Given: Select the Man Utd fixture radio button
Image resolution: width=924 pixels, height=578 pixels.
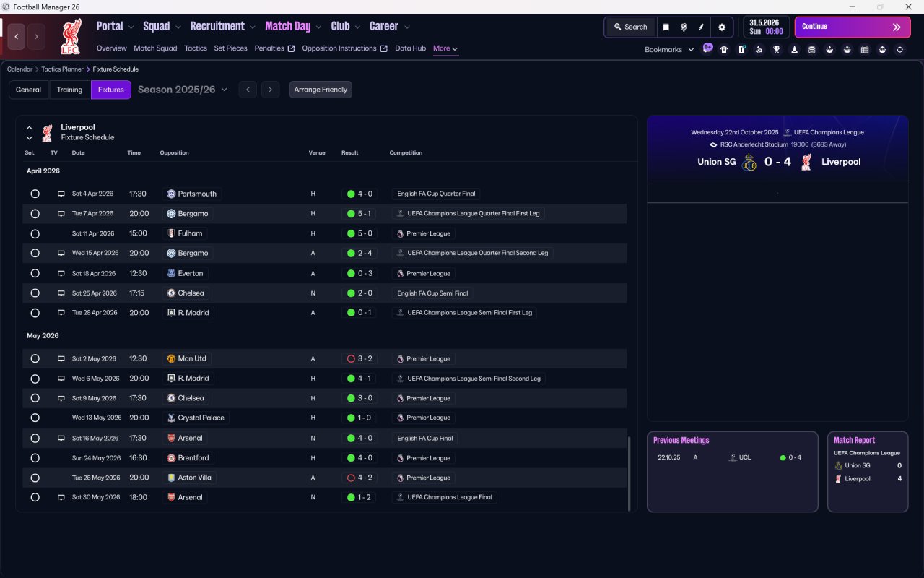Looking at the screenshot, I should pyautogui.click(x=35, y=358).
